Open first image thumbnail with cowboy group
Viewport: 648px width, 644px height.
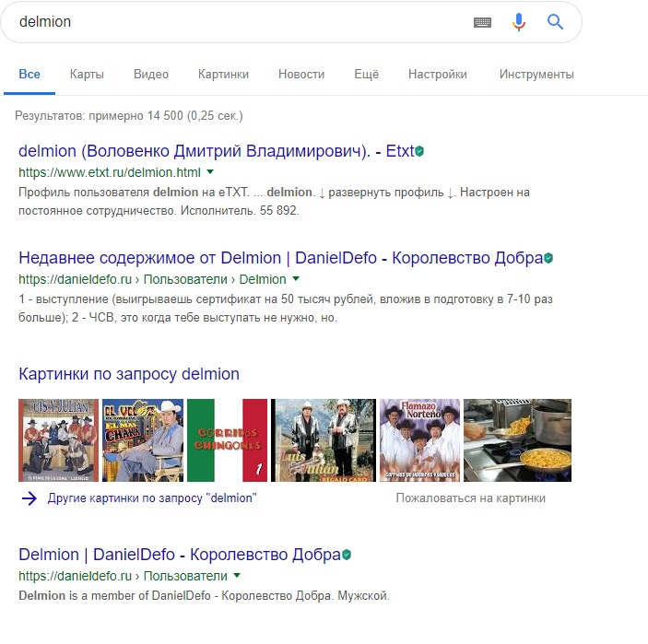tap(59, 440)
